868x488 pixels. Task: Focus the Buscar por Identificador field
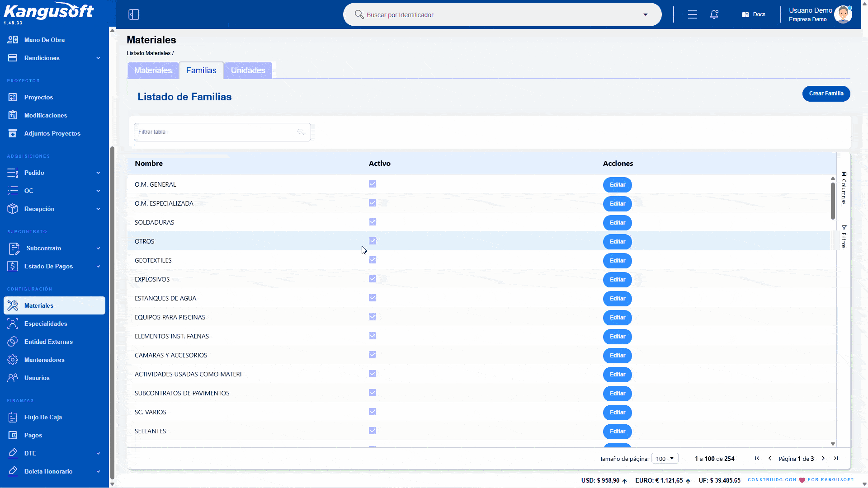(502, 14)
